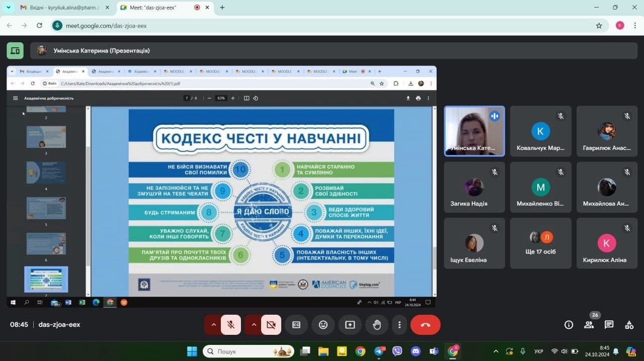Turn on captions with the CC button

click(x=296, y=325)
